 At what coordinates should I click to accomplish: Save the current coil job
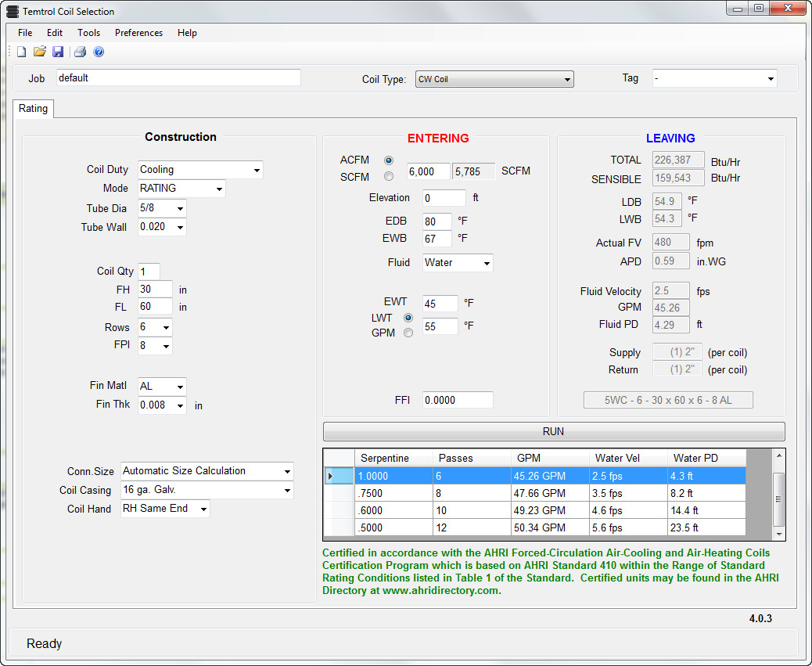click(x=58, y=51)
